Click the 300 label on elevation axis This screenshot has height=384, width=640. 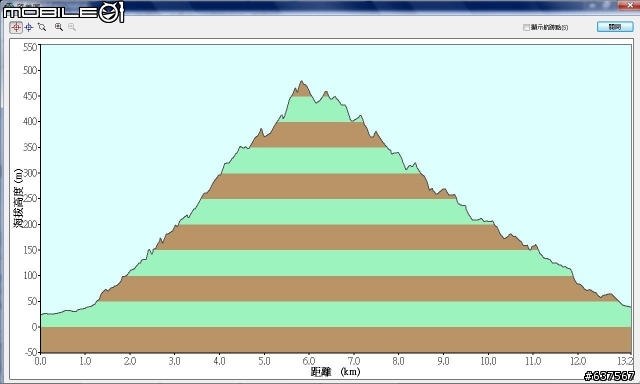pos(30,173)
